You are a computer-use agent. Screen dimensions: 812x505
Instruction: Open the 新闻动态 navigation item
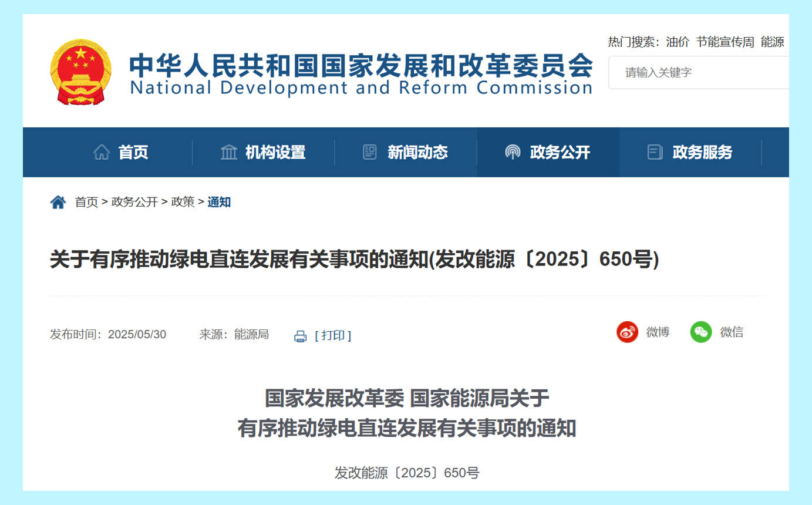[417, 153]
